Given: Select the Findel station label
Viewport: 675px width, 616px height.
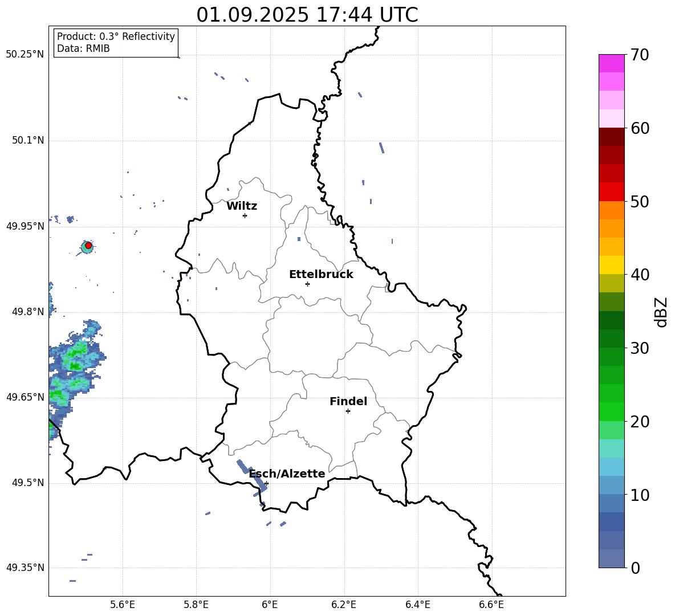Looking at the screenshot, I should coord(348,401).
